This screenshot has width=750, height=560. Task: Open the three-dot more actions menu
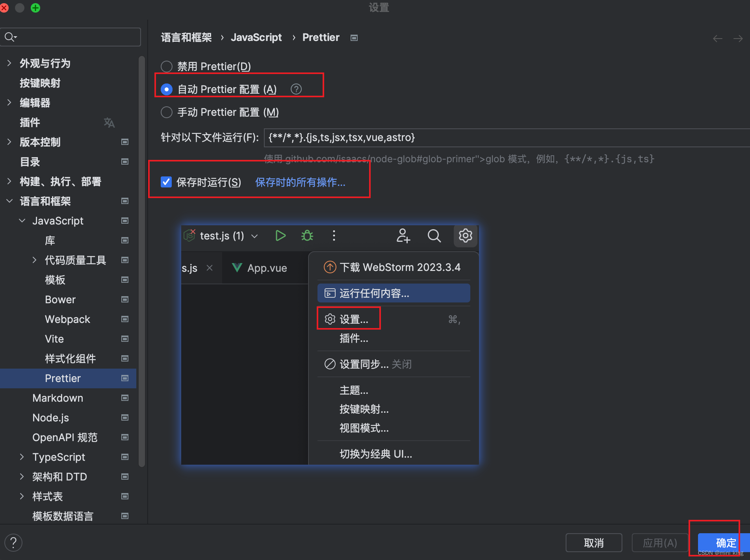334,235
